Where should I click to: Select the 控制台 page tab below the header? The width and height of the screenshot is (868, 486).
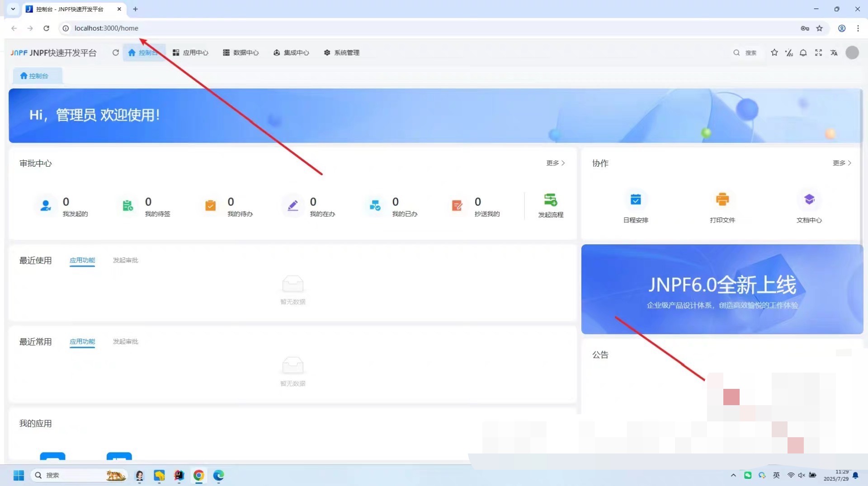38,76
